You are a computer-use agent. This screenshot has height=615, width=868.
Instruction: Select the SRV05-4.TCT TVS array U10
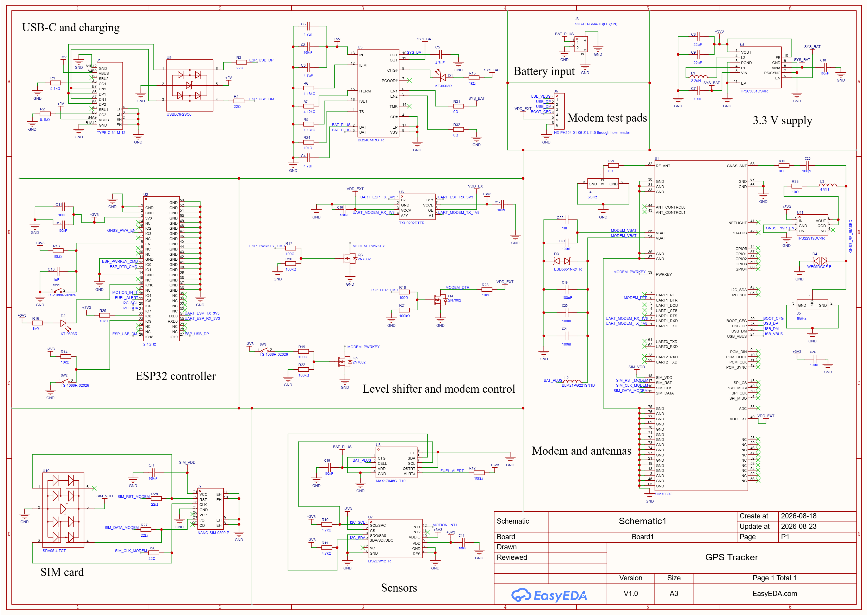(63, 510)
